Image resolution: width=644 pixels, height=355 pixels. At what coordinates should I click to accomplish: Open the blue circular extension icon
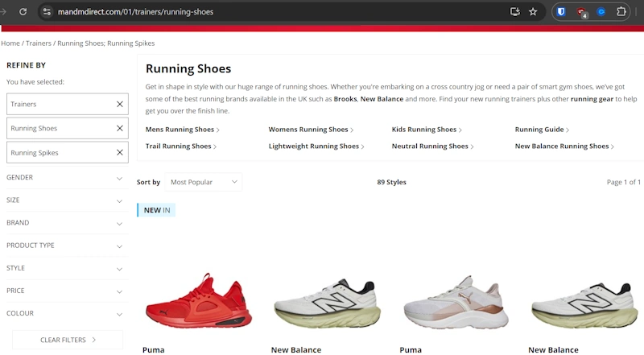(x=601, y=11)
